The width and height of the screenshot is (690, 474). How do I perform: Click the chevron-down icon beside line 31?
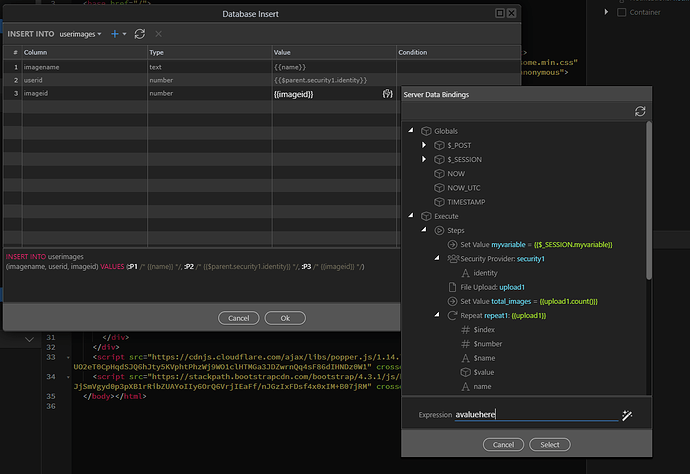[x=29, y=339]
